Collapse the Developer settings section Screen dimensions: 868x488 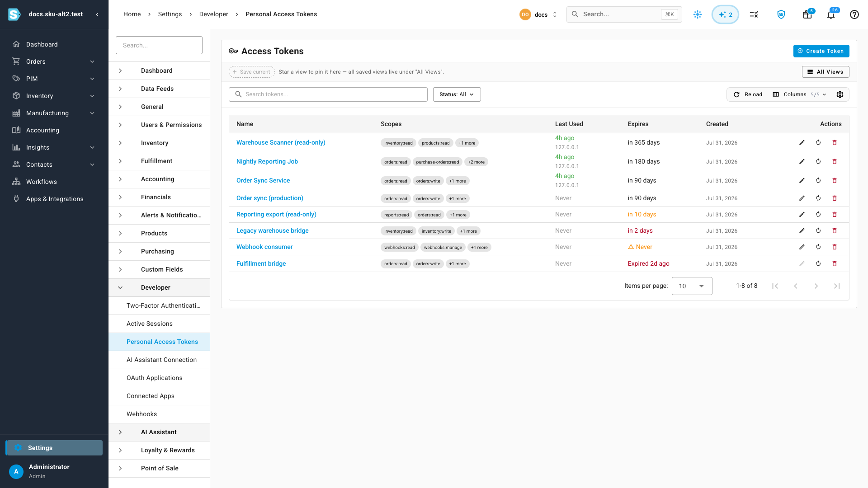pos(159,287)
